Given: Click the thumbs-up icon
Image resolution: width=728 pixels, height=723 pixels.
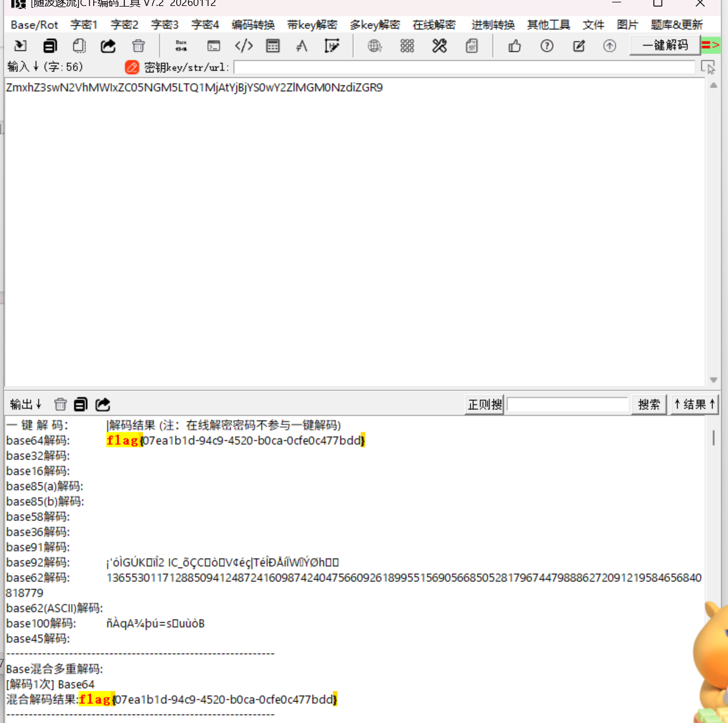Looking at the screenshot, I should (x=515, y=45).
